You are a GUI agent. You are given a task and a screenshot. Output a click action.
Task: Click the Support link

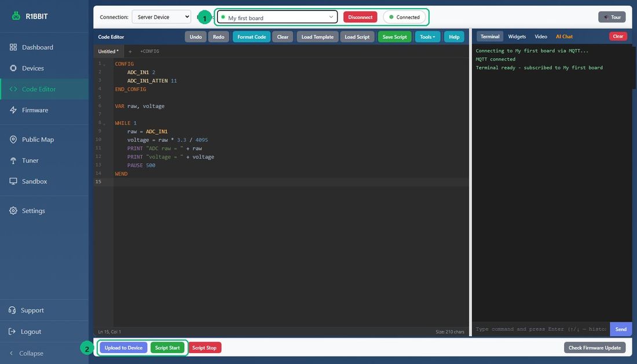click(44, 310)
